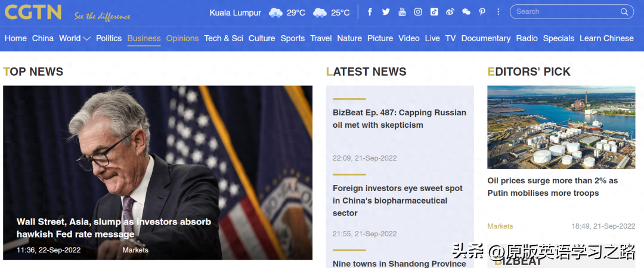The width and height of the screenshot is (644, 268).
Task: Open CGTN's Facebook page icon
Action: pos(370,12)
